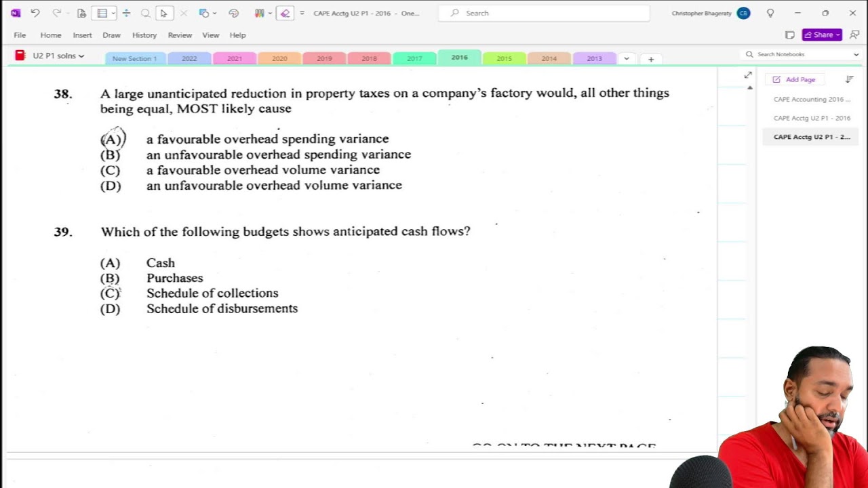Add a new section with plus button
This screenshot has height=488, width=868.
[651, 59]
